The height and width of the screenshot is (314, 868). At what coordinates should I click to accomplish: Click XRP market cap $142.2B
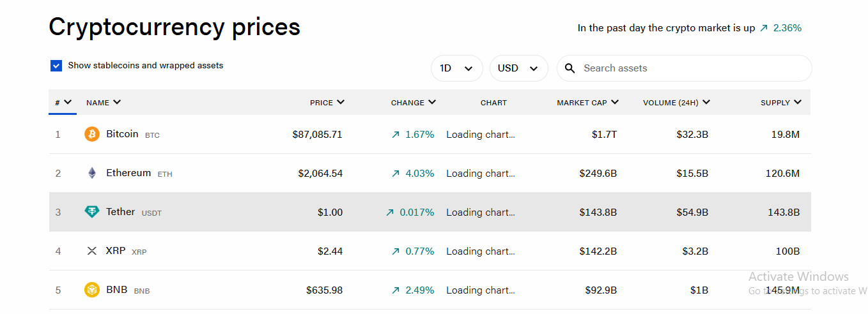tap(598, 251)
